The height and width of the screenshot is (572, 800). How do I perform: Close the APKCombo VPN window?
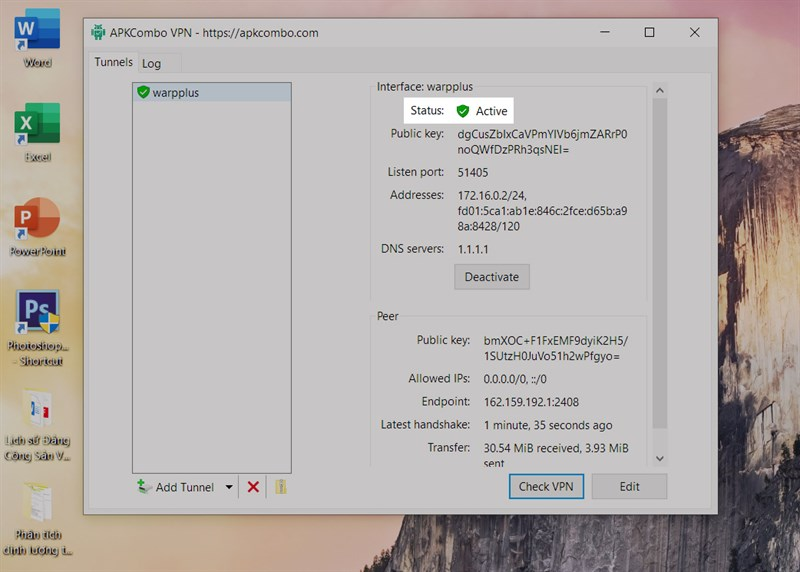(x=694, y=32)
